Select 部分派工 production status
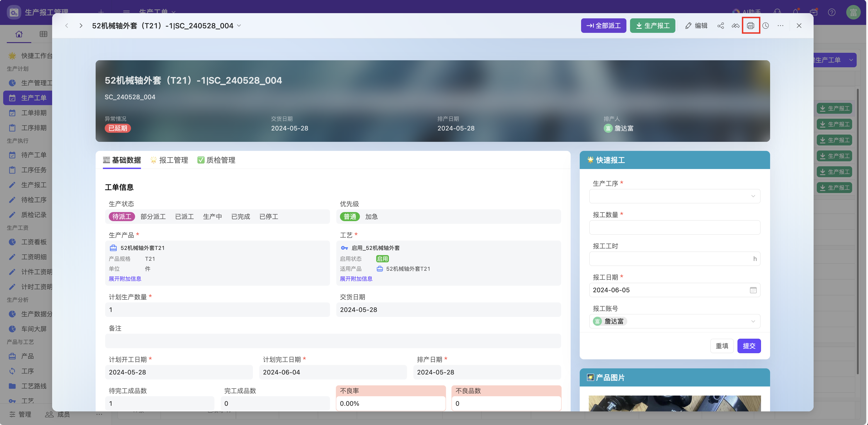The image size is (868, 425). (x=153, y=217)
